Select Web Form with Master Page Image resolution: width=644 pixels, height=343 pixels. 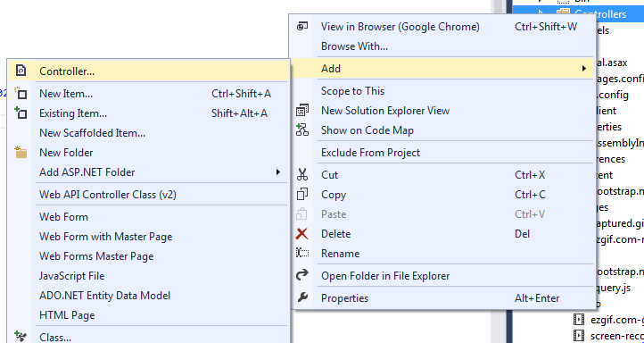tap(148, 237)
